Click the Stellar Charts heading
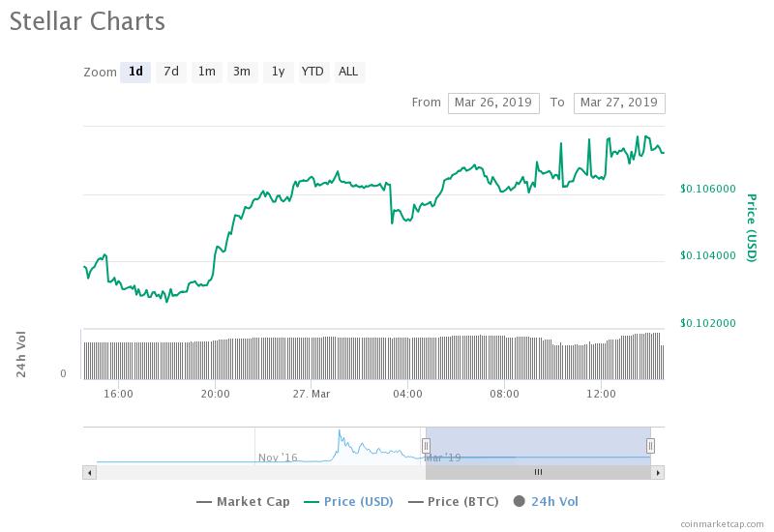 click(87, 21)
